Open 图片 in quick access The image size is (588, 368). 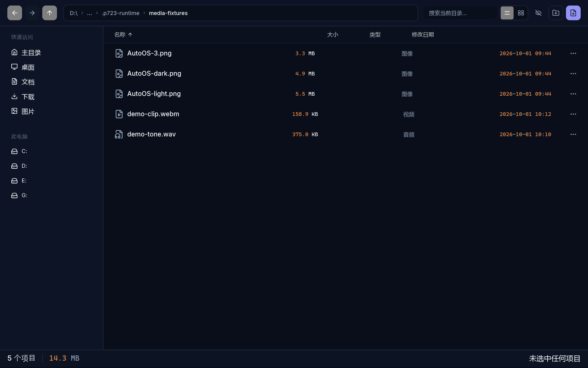[x=51, y=112]
